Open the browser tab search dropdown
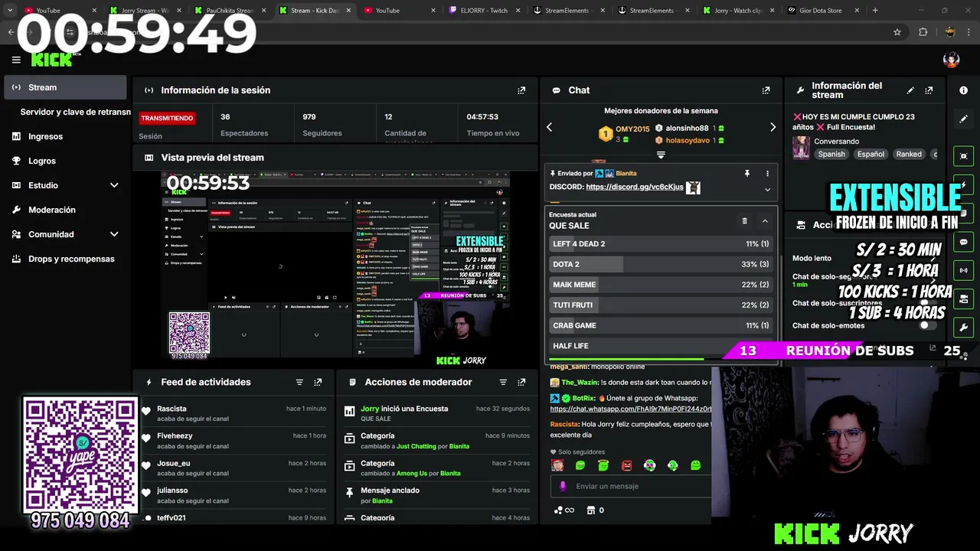 10,10
